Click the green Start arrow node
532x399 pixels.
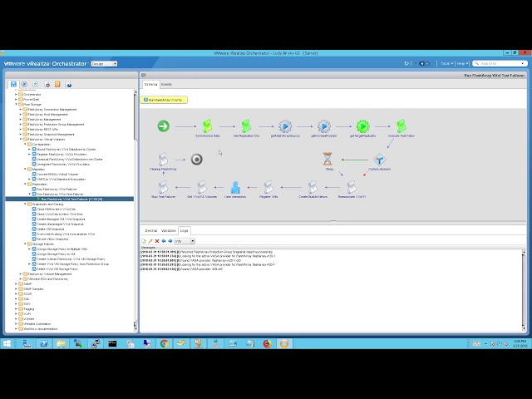coord(163,126)
